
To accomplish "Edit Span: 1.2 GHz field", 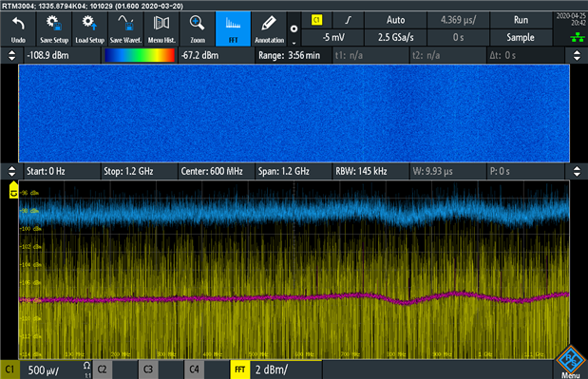I will [x=294, y=171].
